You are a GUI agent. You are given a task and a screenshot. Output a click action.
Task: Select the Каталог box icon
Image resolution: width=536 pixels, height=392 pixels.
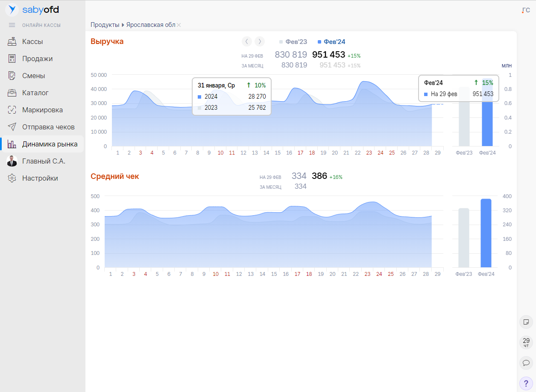click(12, 93)
